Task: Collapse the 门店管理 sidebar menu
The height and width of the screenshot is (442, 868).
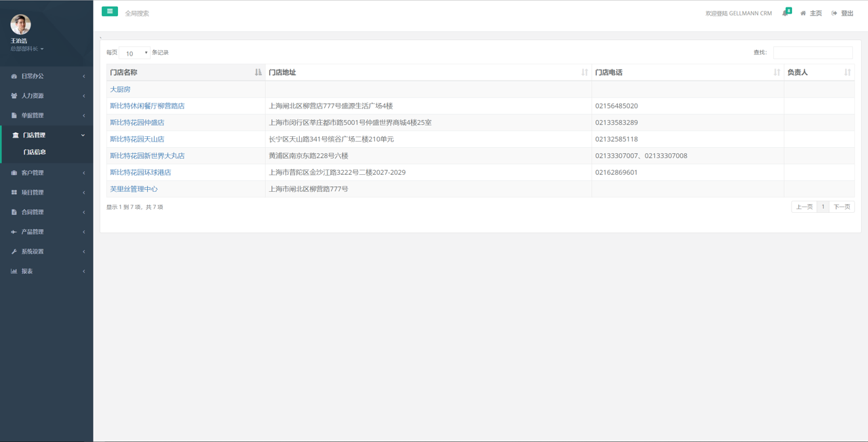Action: tap(46, 136)
